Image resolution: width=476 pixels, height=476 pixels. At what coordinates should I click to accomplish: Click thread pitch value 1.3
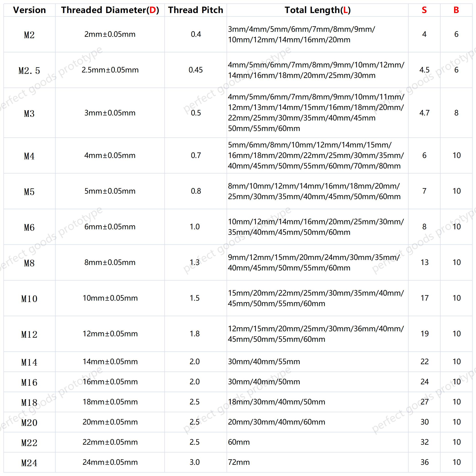(x=195, y=262)
